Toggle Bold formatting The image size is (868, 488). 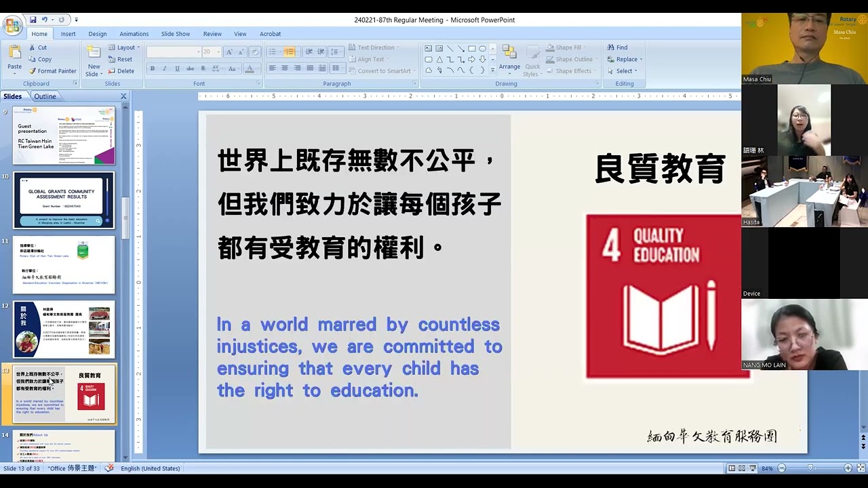(x=153, y=68)
